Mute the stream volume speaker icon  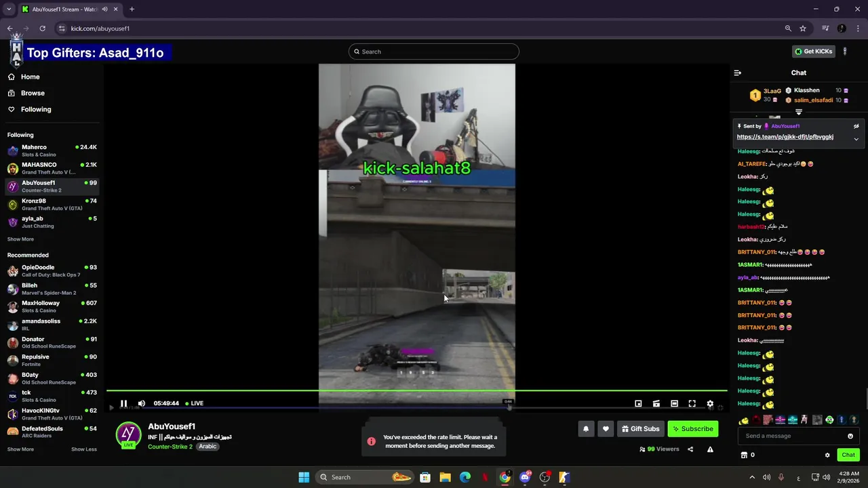click(142, 403)
